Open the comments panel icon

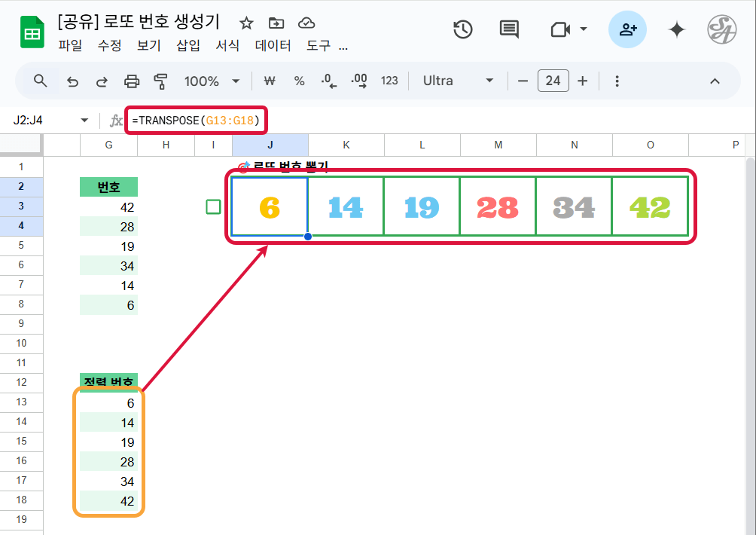coord(509,29)
